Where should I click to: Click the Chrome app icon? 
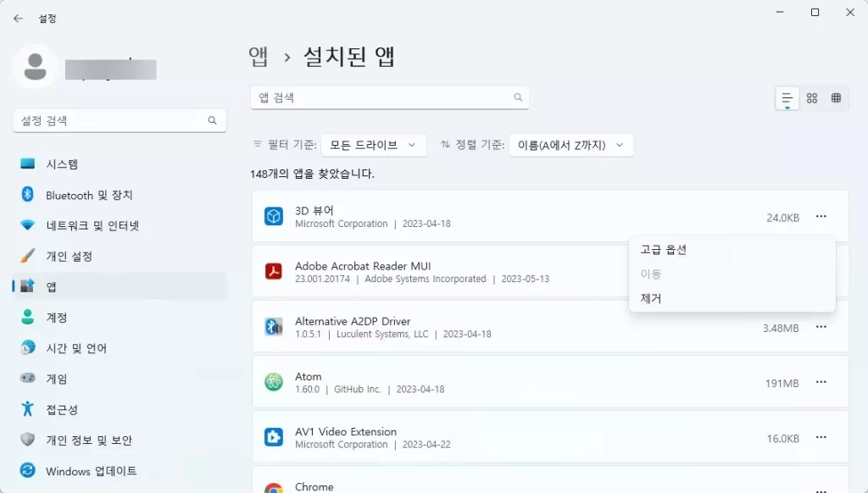274,487
